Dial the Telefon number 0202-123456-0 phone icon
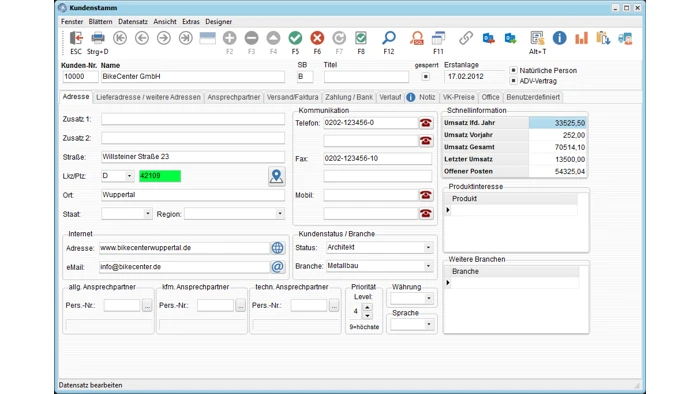The height and width of the screenshot is (394, 700). point(425,123)
